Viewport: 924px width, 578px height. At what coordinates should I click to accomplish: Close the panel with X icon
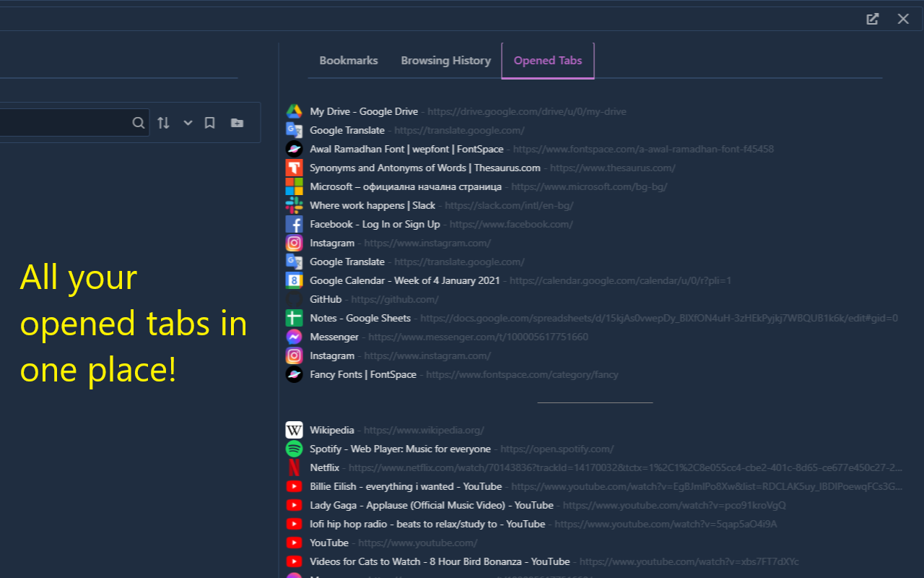pos(903,19)
